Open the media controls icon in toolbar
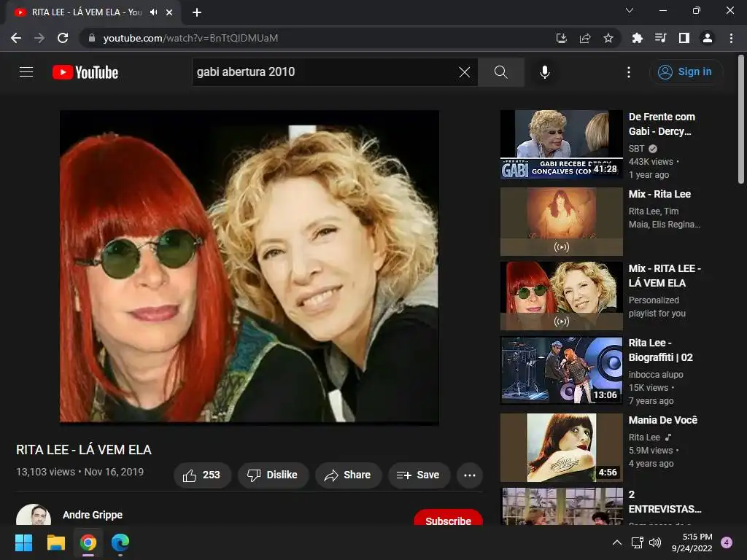The width and height of the screenshot is (747, 560). coord(661,38)
